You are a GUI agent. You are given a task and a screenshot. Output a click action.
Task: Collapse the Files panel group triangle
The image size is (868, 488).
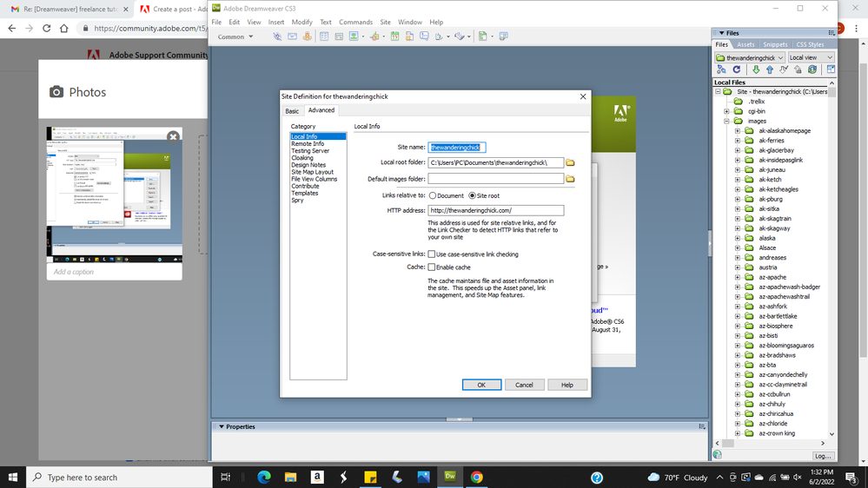pyautogui.click(x=721, y=33)
